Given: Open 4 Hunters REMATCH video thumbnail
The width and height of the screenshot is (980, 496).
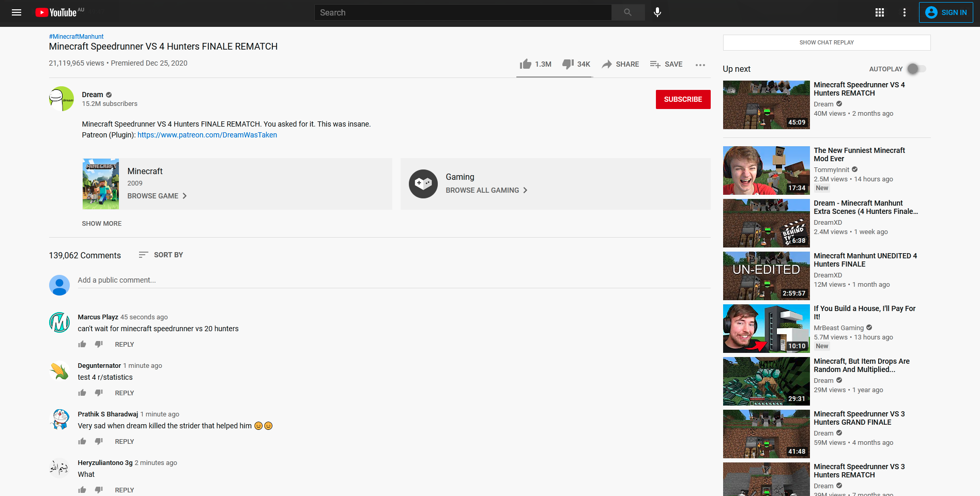Looking at the screenshot, I should coord(766,105).
